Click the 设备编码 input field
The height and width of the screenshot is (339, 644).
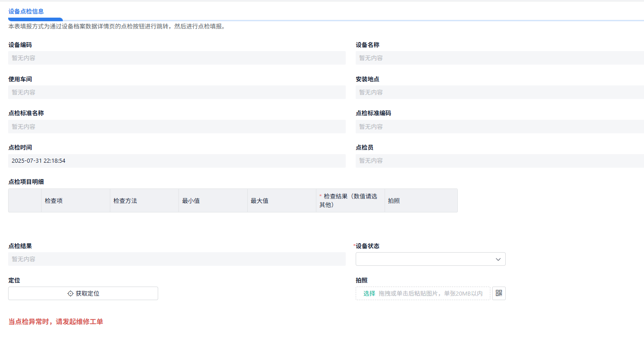pos(177,58)
